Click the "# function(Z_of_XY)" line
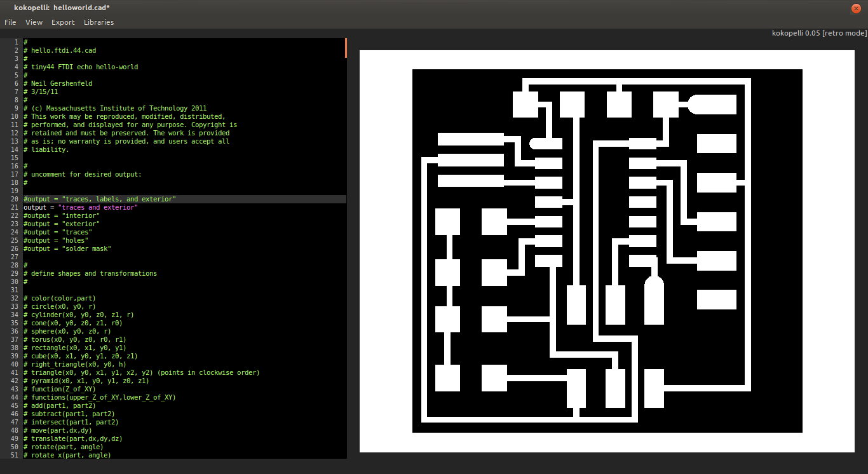Viewport: 868px width, 474px height. click(x=60, y=389)
